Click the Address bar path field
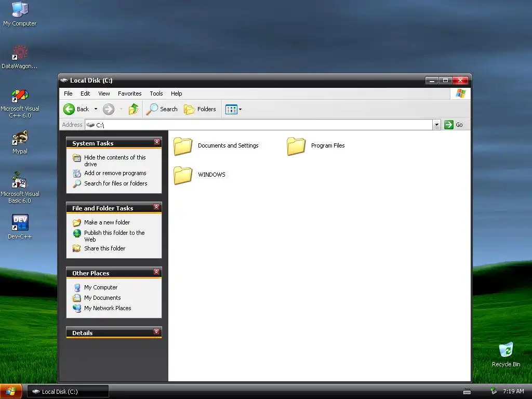Image resolution: width=532 pixels, height=399 pixels. (259, 125)
